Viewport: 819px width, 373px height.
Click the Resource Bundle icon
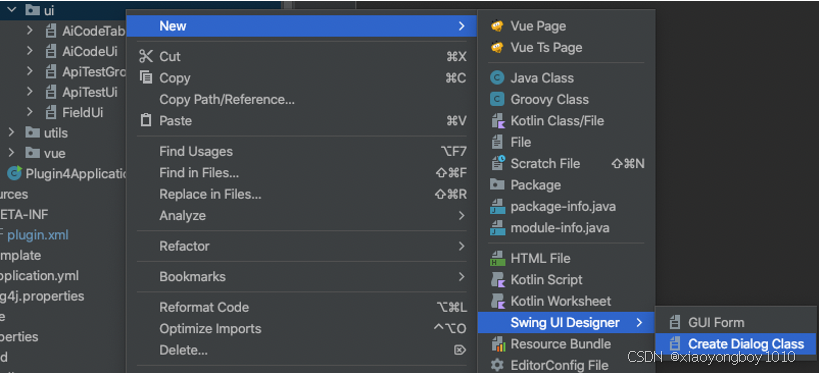pyautogui.click(x=497, y=344)
